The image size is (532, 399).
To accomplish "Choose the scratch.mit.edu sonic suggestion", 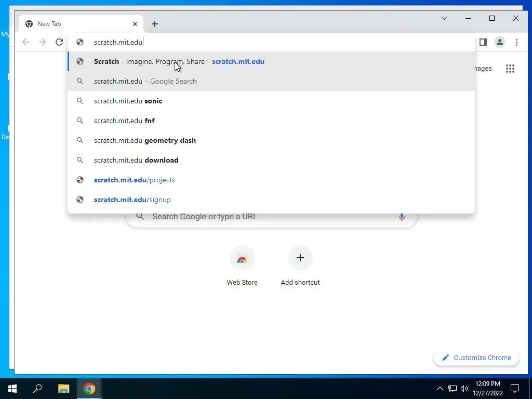I will tap(271, 101).
